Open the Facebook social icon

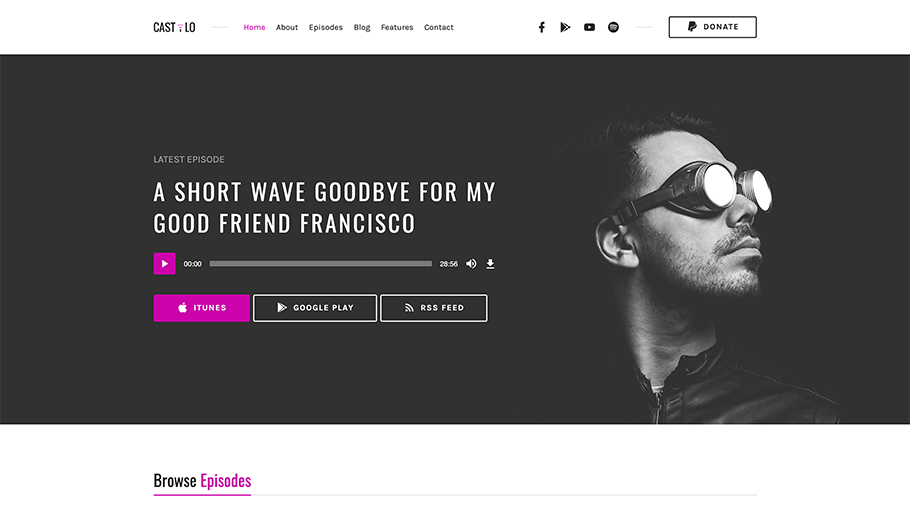541,27
